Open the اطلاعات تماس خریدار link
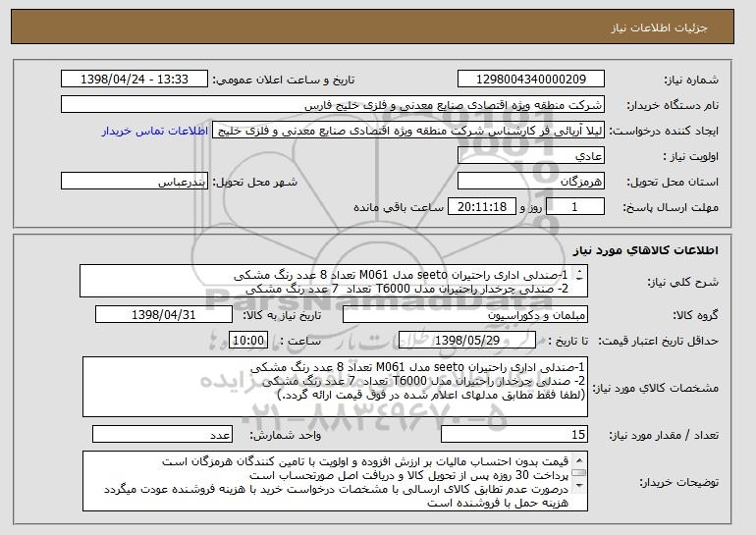Screen dimensions: 756x535 (154, 132)
